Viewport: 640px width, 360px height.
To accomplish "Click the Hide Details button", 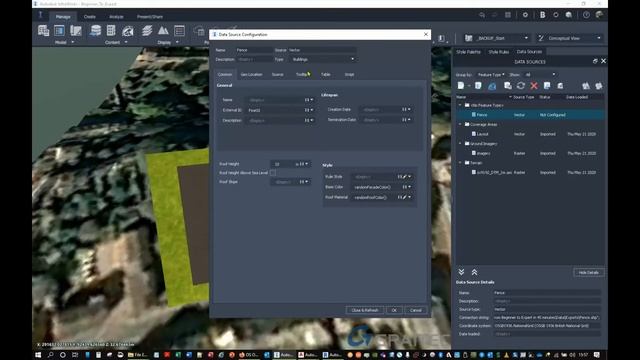I will [589, 272].
